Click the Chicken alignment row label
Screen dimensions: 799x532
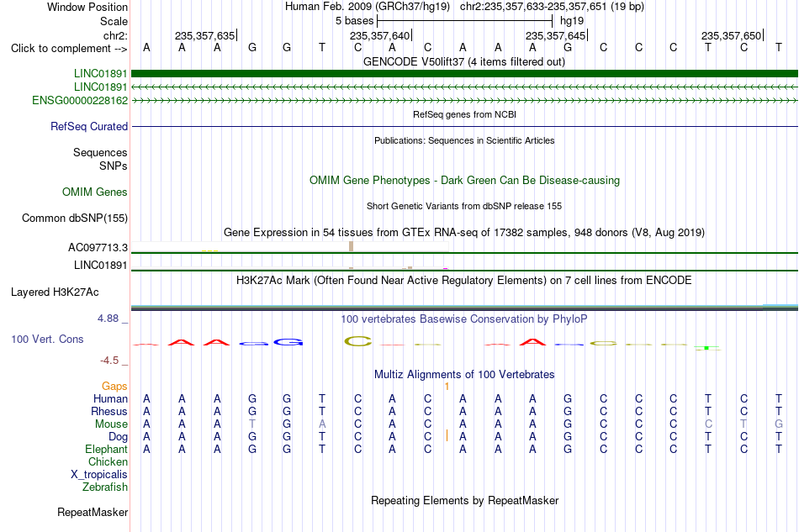(108, 461)
